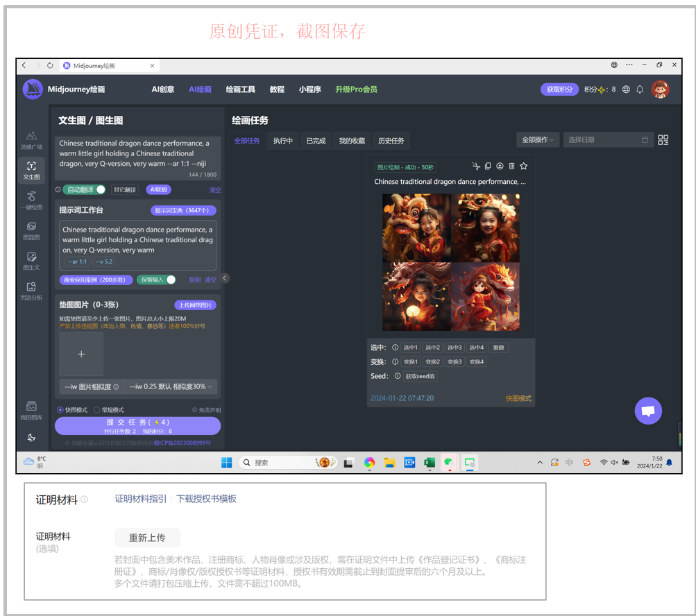Click the Midjourney sailboat logo

tap(33, 89)
